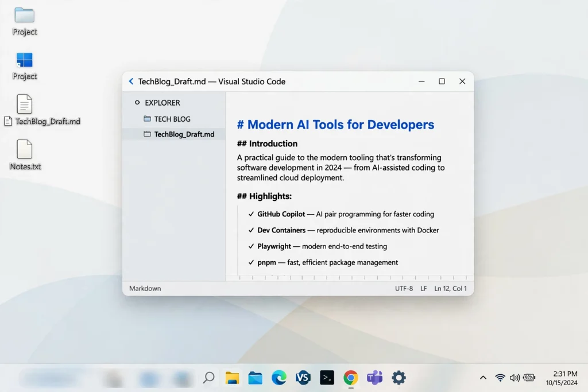Click the '## Introduction' heading line
Viewport: 588px width, 392px height.
pos(267,143)
